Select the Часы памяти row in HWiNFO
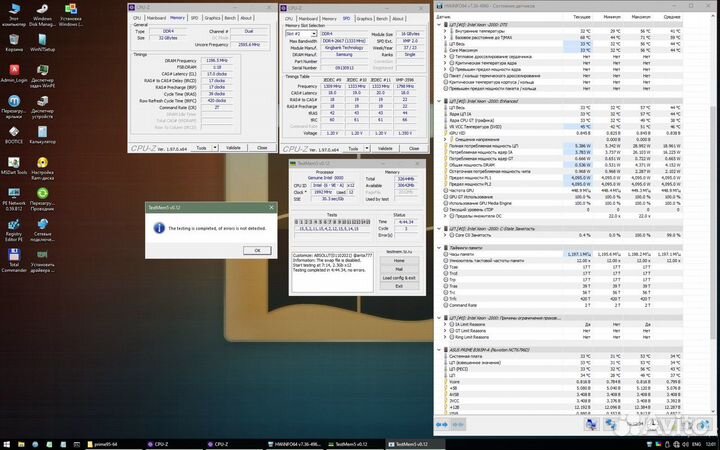The width and height of the screenshot is (720, 450). coord(561,254)
